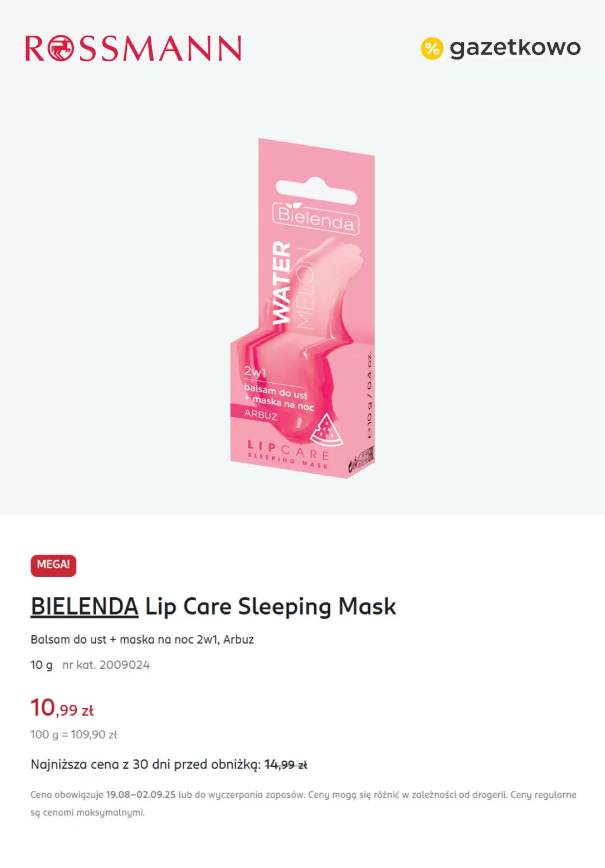Click the Rossmann logo
Screen dimensions: 605x868
tap(133, 48)
